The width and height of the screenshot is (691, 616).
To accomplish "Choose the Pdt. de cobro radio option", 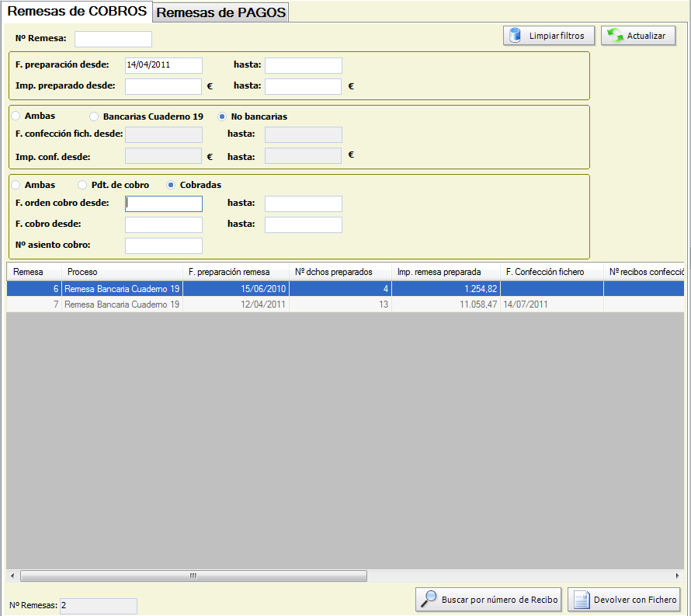I will [82, 185].
